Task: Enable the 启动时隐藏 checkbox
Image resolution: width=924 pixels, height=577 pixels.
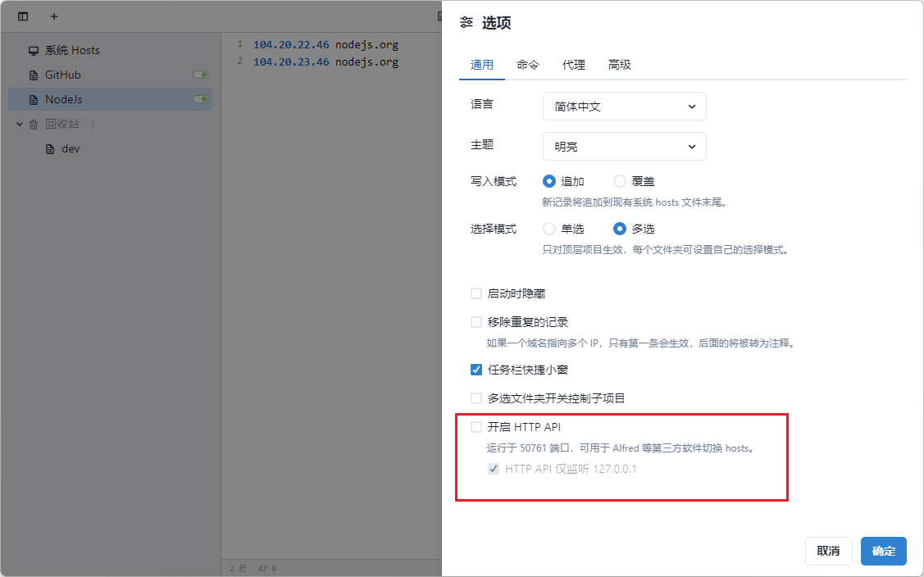Action: pyautogui.click(x=476, y=293)
